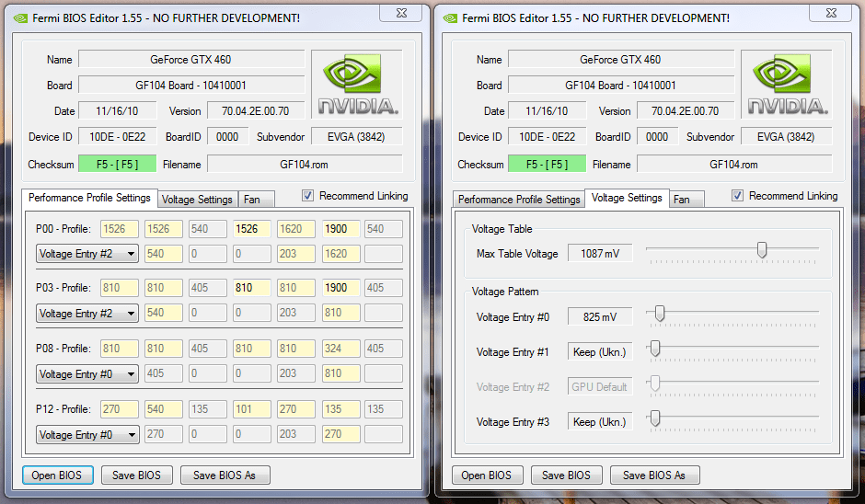865x504 pixels.
Task: Click Voltage Entry #3 Keep (Ukn.) field
Action: tap(600, 422)
